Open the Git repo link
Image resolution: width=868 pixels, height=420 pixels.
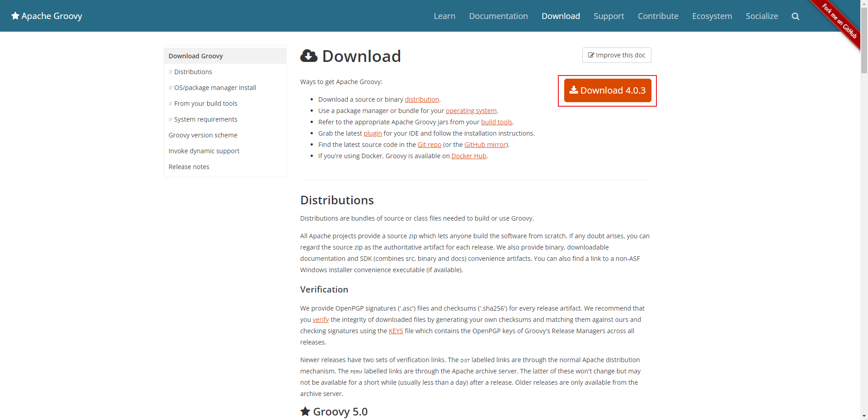pos(429,145)
